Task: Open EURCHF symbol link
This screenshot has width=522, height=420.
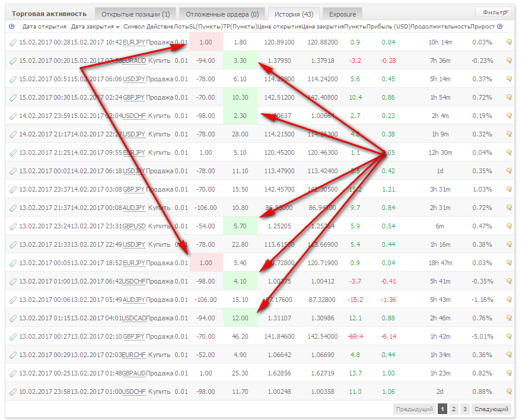Action: pos(133,355)
